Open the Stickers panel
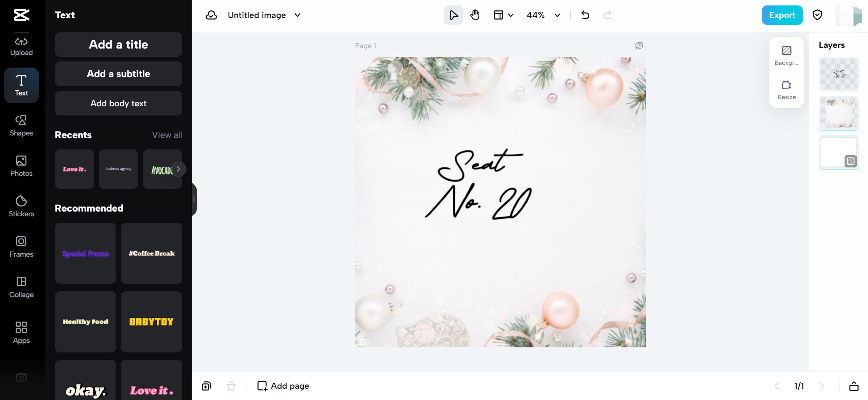Viewport: 868px width, 400px height. 21,206
